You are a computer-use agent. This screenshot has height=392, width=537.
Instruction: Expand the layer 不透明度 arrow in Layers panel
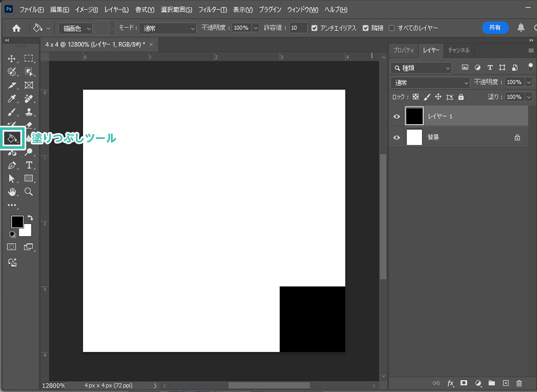(529, 82)
